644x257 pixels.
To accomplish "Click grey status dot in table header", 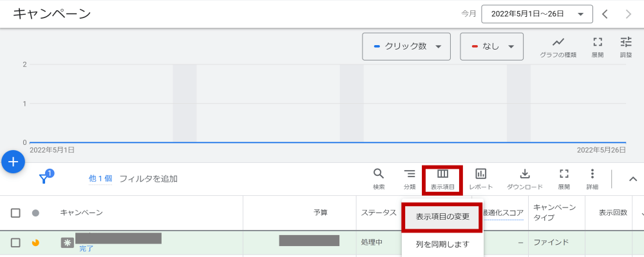I will click(35, 213).
